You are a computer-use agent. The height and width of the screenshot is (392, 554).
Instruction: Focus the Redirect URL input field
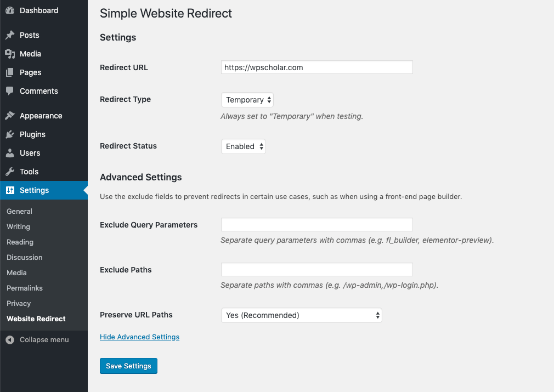click(317, 67)
